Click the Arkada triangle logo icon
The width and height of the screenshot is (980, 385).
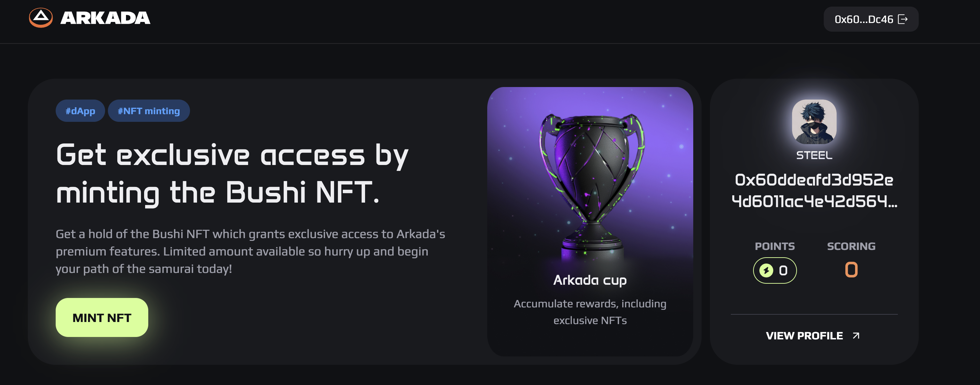(41, 17)
